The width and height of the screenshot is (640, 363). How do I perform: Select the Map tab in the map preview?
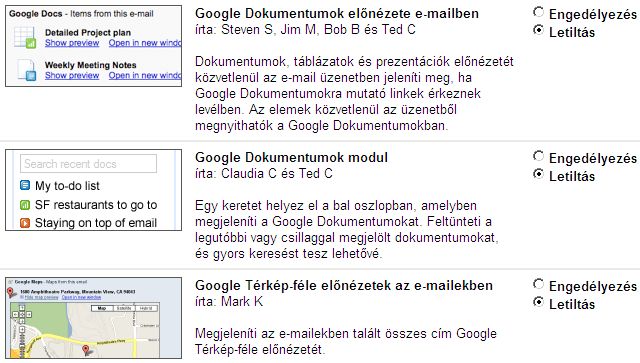click(x=102, y=308)
